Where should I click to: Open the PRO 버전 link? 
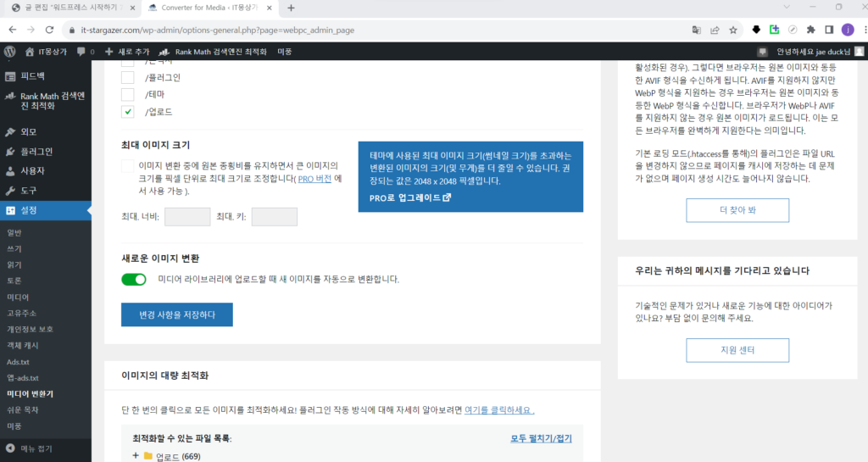coord(314,179)
